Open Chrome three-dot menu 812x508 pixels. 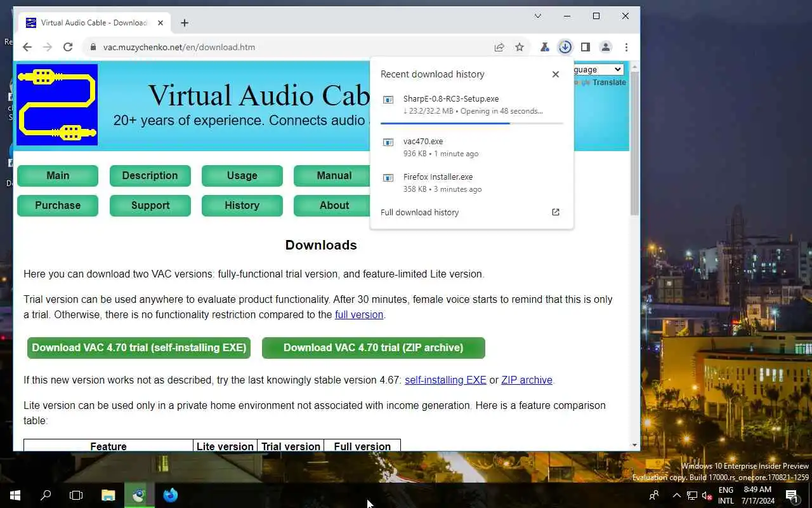coord(626,47)
